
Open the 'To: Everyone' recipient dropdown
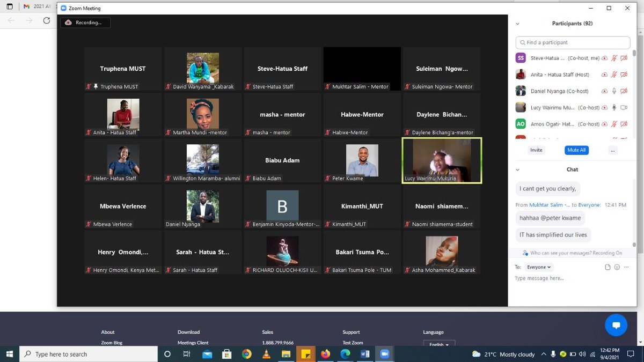539,267
